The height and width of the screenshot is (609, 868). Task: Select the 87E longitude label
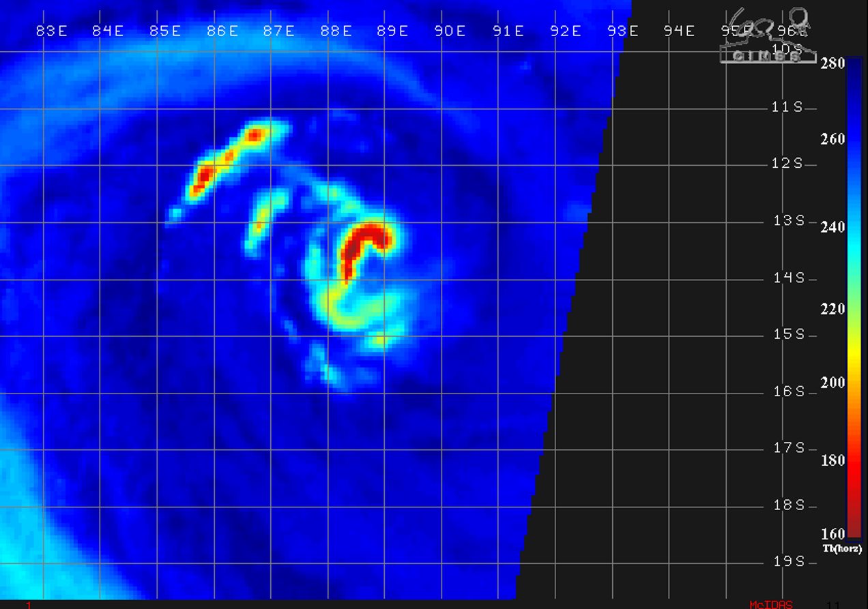(x=279, y=31)
